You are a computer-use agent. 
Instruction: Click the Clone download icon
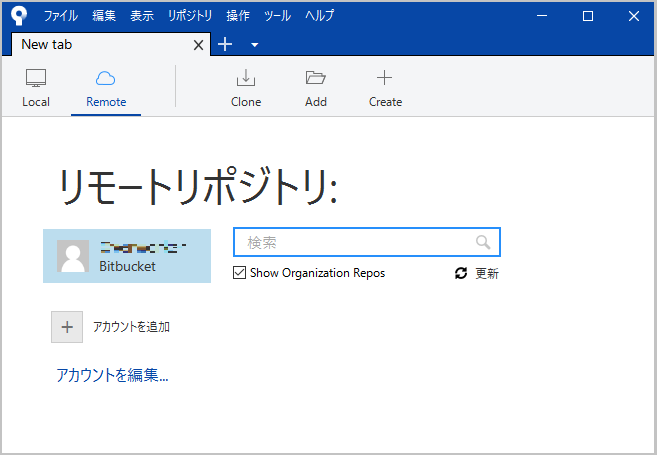(x=246, y=78)
